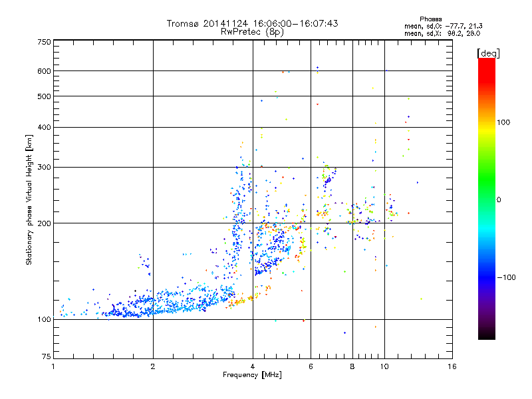Click the x-axis tick label '10'

384,366
